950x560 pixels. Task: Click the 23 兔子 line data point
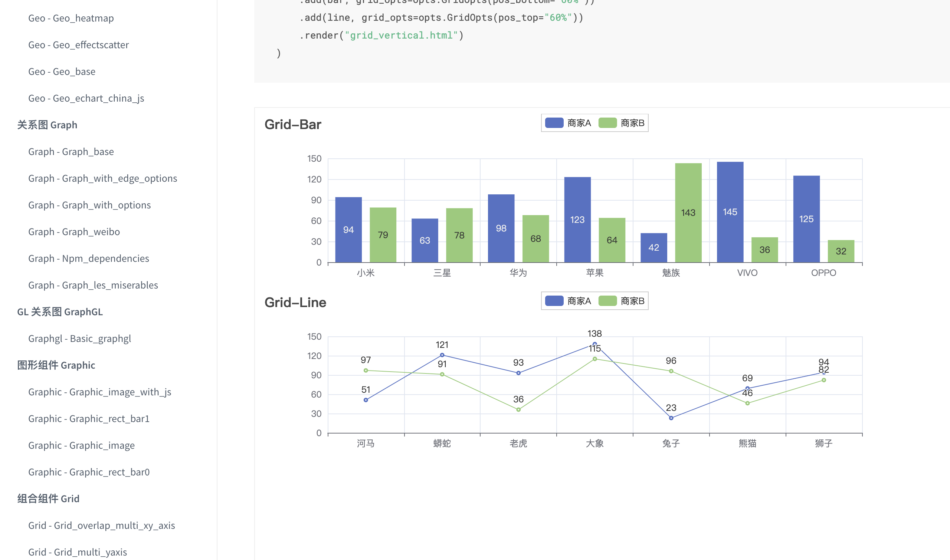[671, 418]
